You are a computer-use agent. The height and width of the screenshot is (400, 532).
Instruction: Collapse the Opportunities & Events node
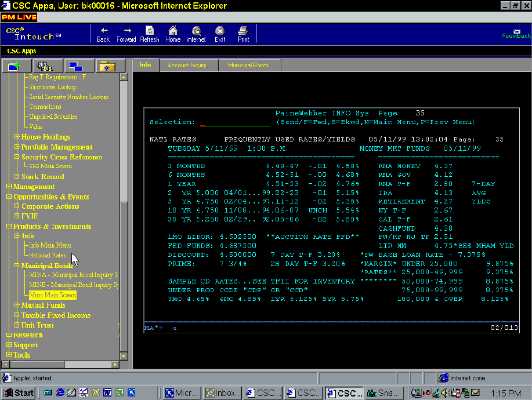point(9,197)
